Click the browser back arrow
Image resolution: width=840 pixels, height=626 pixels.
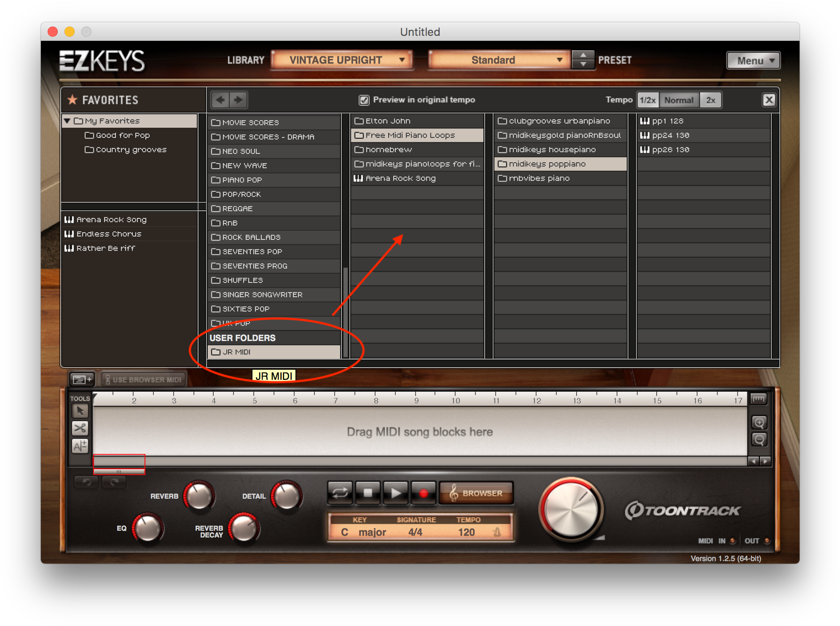tap(220, 100)
